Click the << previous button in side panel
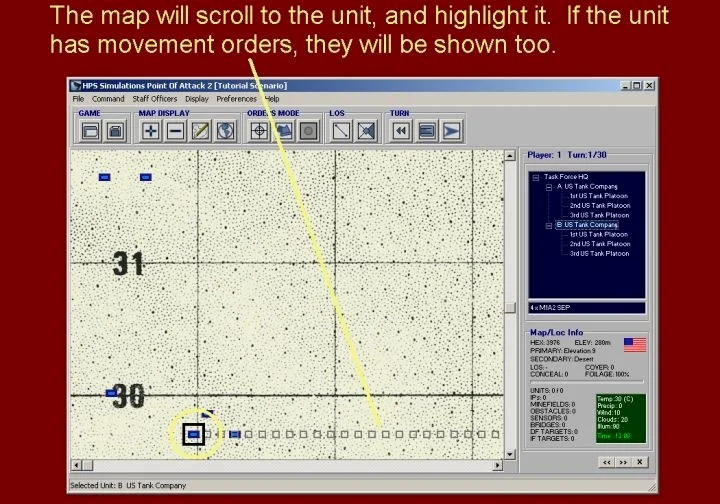Image resolution: width=720 pixels, height=504 pixels. (x=607, y=462)
